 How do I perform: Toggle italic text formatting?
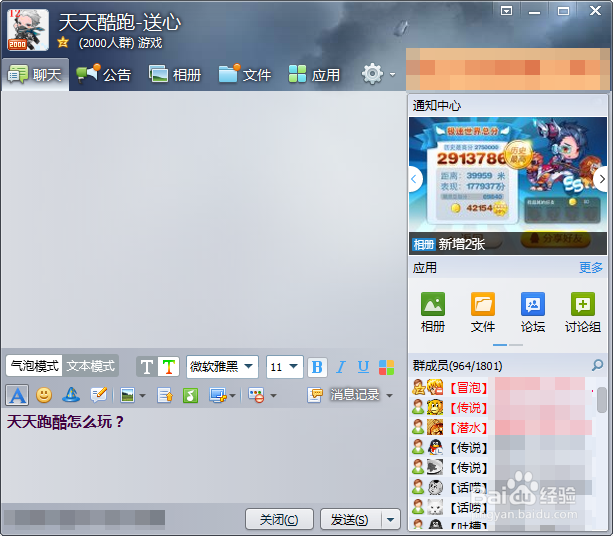click(x=341, y=367)
